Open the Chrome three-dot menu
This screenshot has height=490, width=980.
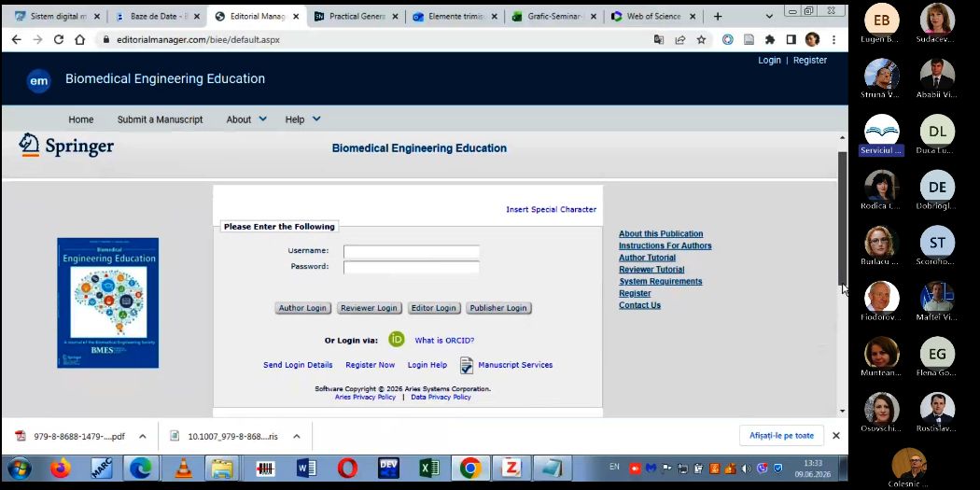tap(833, 39)
